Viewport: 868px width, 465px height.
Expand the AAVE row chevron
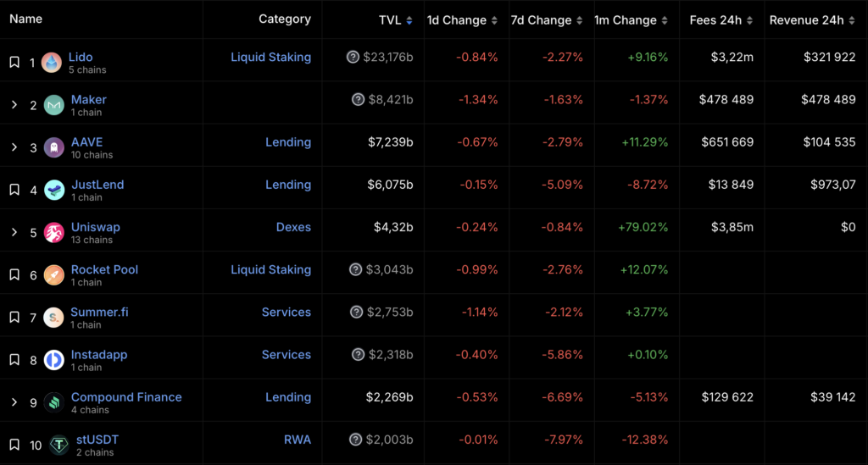click(x=14, y=147)
